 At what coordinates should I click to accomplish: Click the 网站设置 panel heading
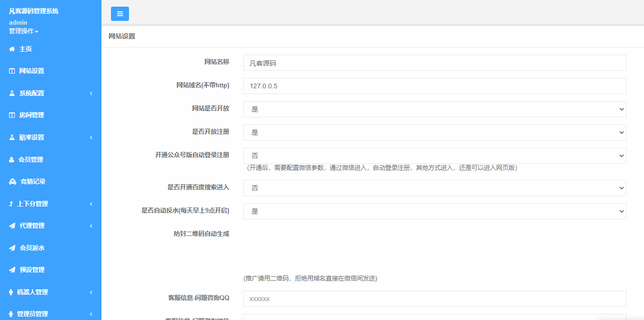(x=122, y=36)
